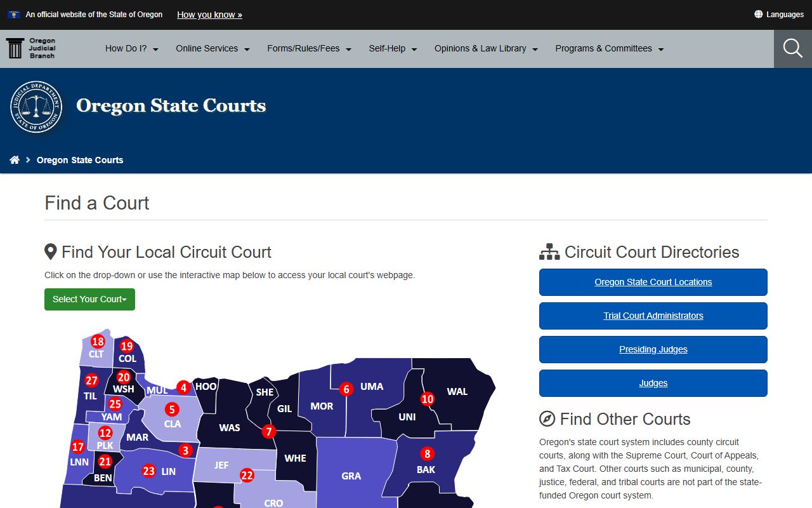812x508 pixels.
Task: Go to home via breadcrumb house icon
Action: click(x=15, y=160)
